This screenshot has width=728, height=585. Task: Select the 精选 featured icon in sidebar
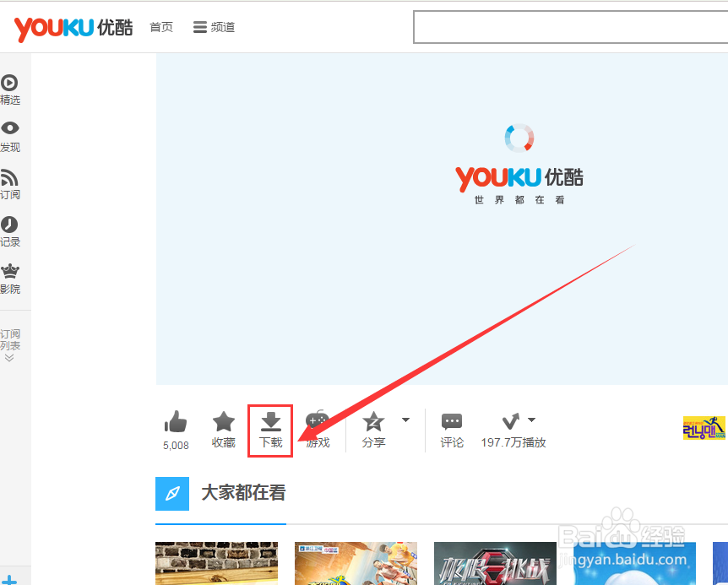point(9,83)
